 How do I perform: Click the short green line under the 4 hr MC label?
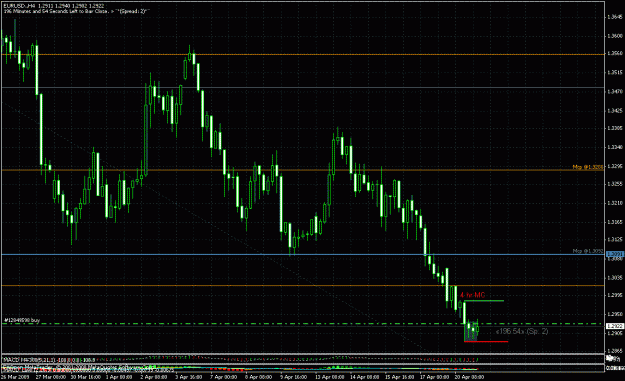click(484, 300)
